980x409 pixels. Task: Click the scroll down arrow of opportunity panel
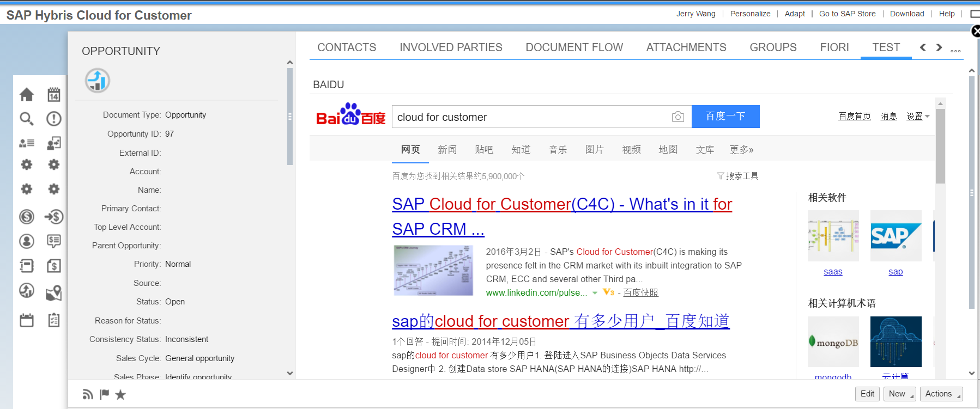tap(290, 373)
